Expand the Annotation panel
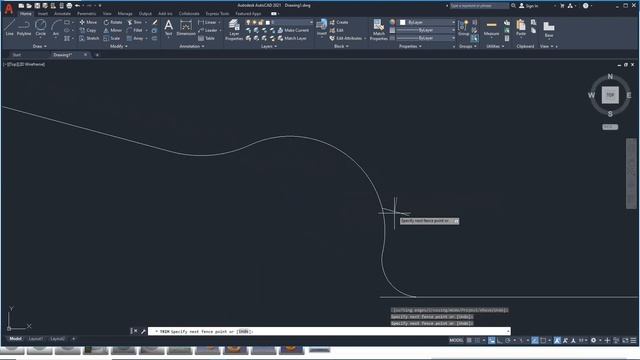Image resolution: width=640 pixels, height=360 pixels. (x=192, y=46)
